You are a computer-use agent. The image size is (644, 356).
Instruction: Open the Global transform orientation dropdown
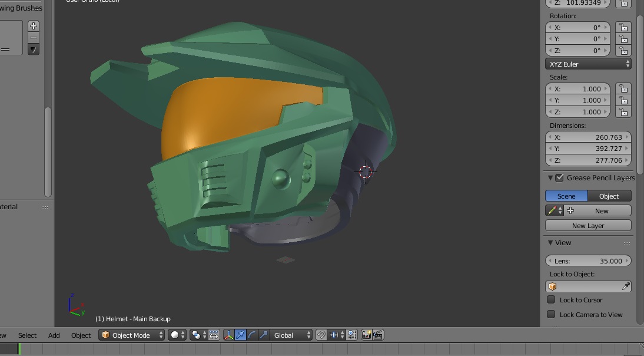(291, 335)
